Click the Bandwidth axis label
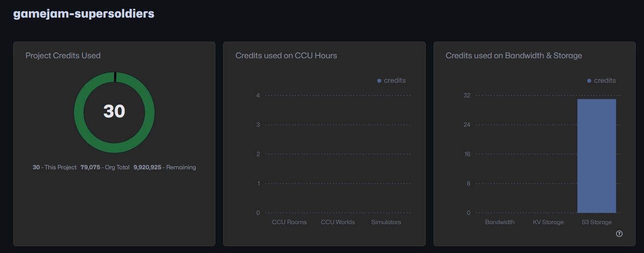 (500, 222)
